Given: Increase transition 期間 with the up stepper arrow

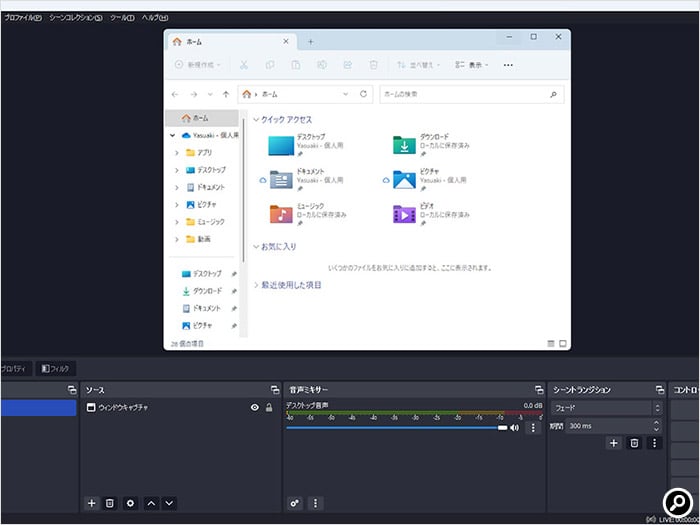Looking at the screenshot, I should point(656,422).
